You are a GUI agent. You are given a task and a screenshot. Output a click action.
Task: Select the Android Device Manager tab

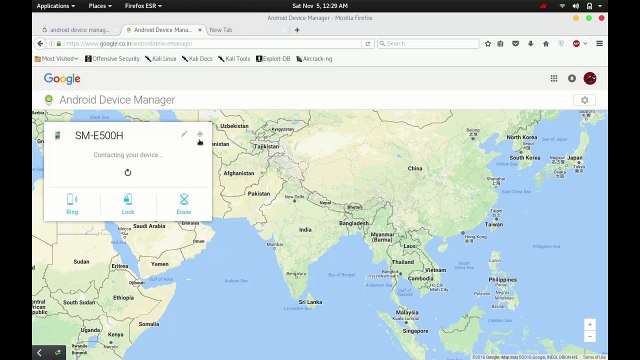click(163, 30)
